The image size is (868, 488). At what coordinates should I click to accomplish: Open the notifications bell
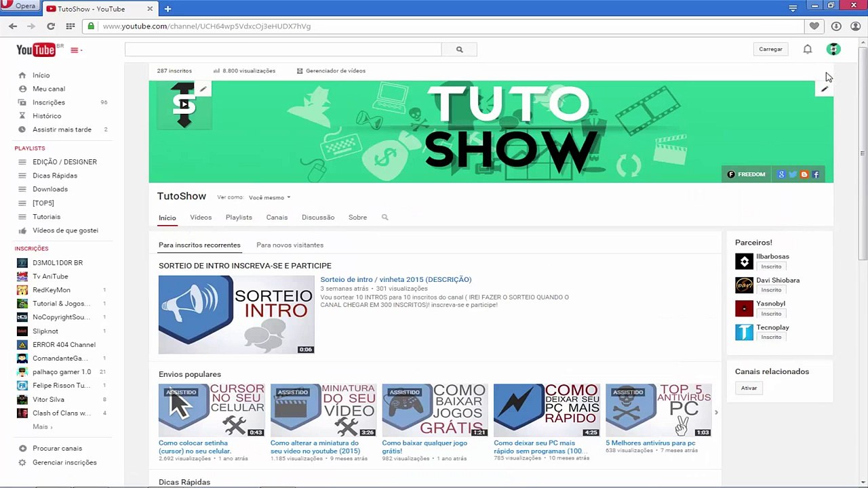[808, 49]
